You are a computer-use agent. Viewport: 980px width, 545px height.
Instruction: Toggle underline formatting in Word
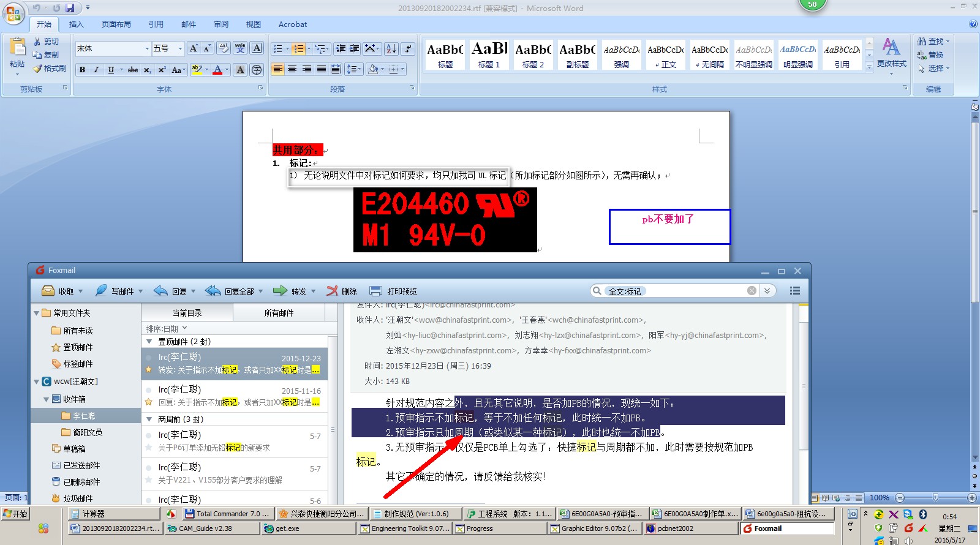click(111, 70)
